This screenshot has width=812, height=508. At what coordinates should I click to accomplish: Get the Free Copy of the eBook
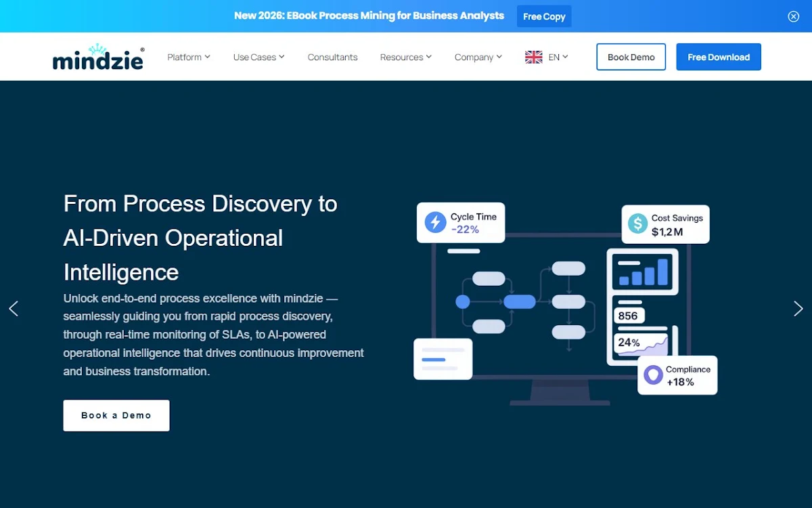[x=544, y=16]
